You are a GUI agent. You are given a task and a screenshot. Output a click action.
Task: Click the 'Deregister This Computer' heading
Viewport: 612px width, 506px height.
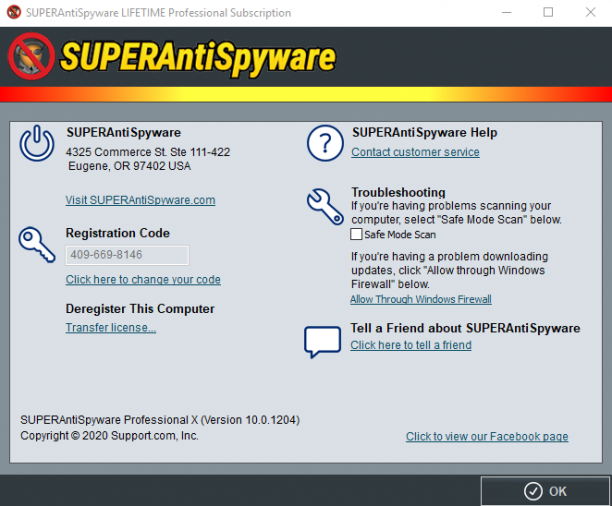140,309
